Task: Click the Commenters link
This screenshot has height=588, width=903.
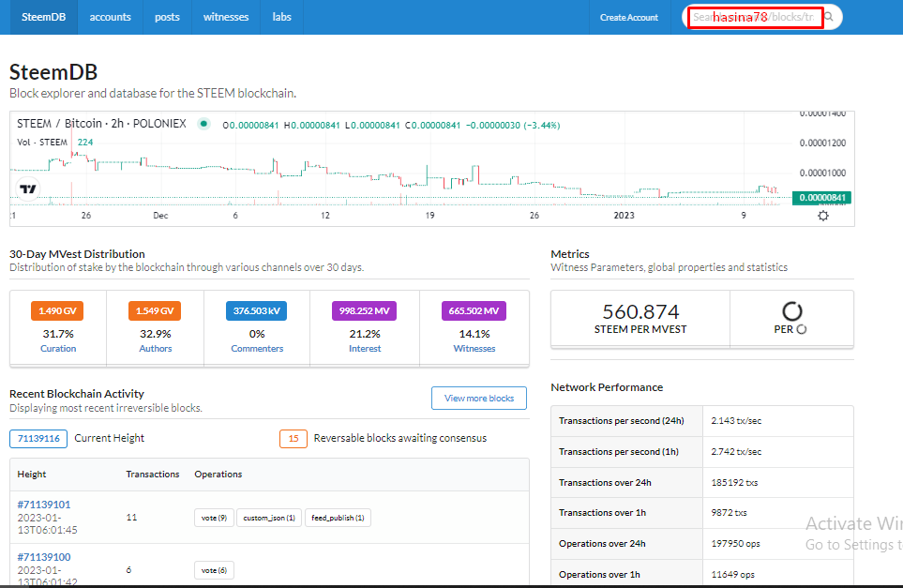Action: click(x=257, y=349)
